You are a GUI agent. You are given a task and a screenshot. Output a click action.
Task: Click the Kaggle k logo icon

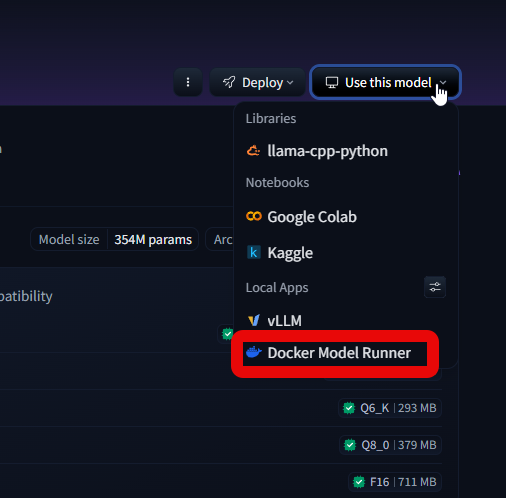253,252
